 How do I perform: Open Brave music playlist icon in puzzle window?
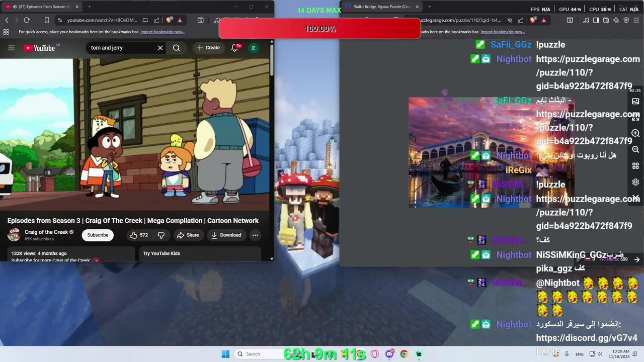click(586, 20)
